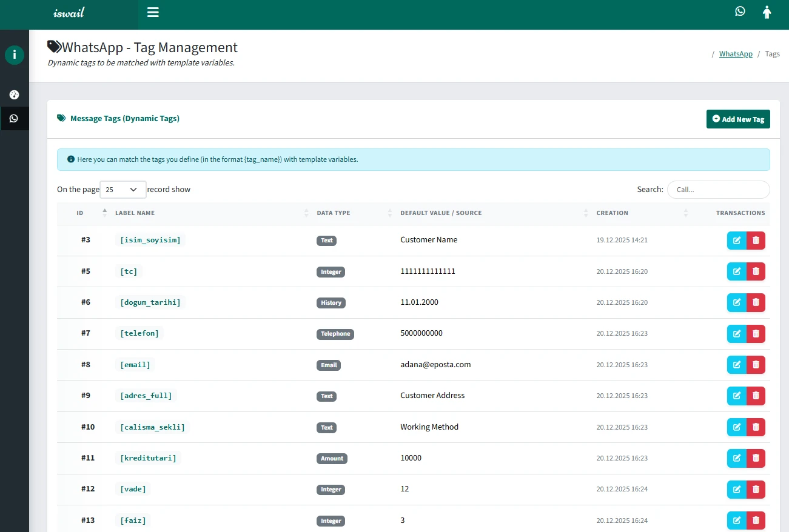Click the Add New Tag button
Viewport: 789px width, 532px height.
tap(738, 119)
